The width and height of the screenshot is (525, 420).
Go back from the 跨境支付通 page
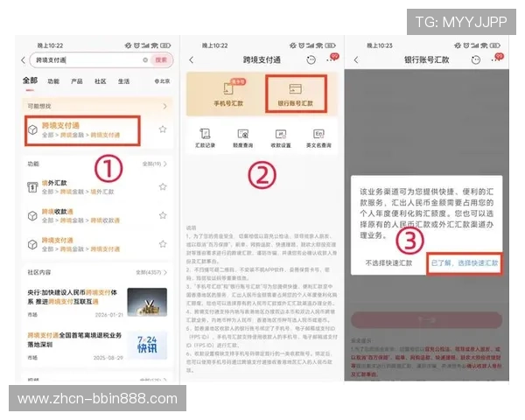191,60
